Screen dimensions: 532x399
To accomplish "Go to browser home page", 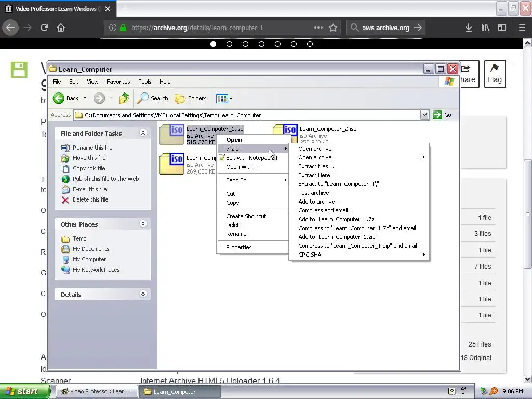I will (61, 28).
